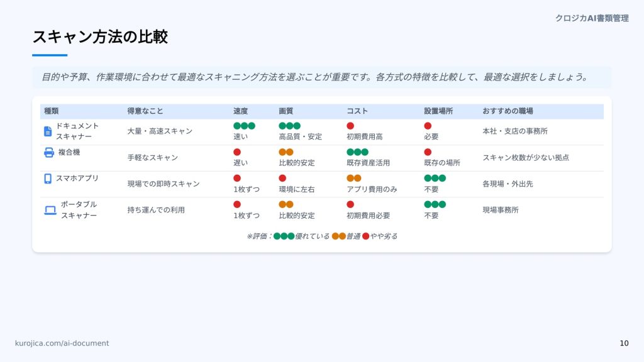Click the 速い speed label

241,136
